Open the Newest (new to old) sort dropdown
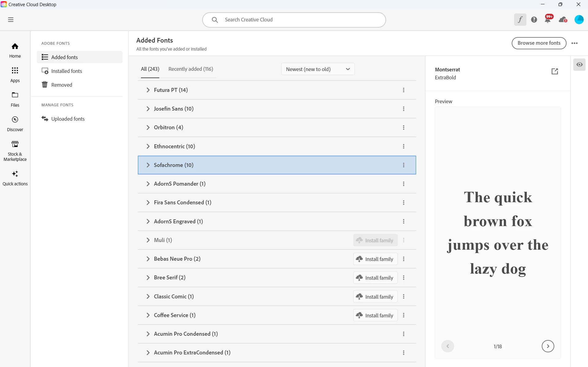The width and height of the screenshot is (588, 367). 318,69
